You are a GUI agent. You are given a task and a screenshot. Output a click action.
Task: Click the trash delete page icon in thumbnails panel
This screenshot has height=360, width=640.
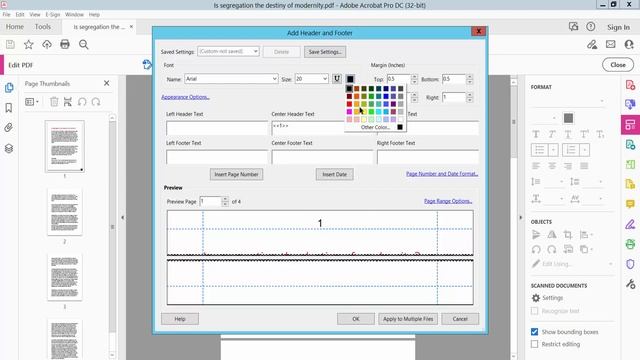pyautogui.click(x=54, y=102)
